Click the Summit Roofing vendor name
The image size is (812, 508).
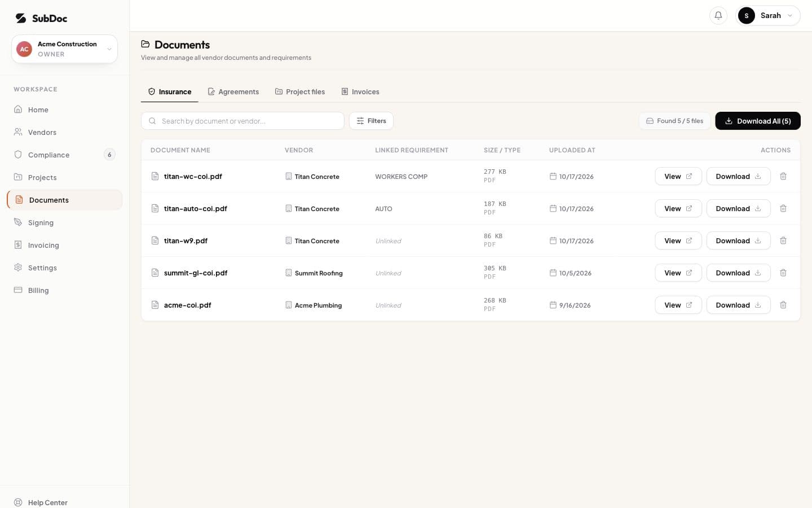click(x=319, y=273)
